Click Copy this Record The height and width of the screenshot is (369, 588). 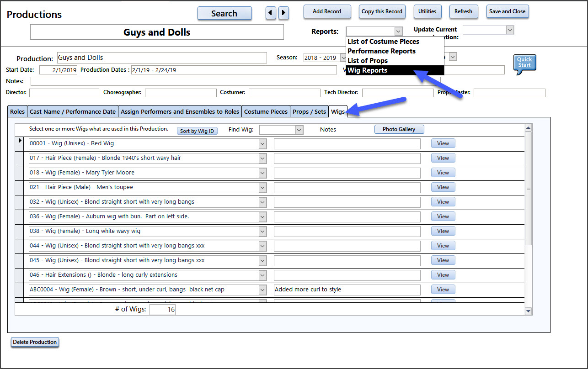[382, 11]
